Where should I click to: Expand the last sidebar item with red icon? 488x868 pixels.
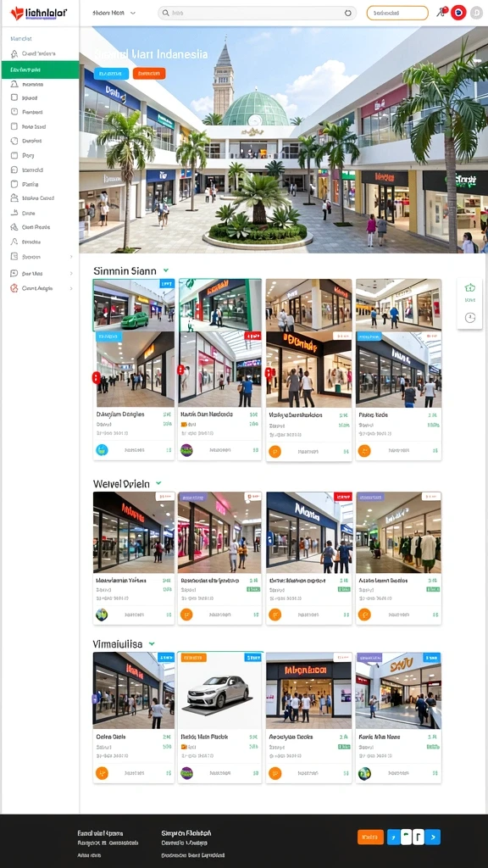tap(40, 288)
